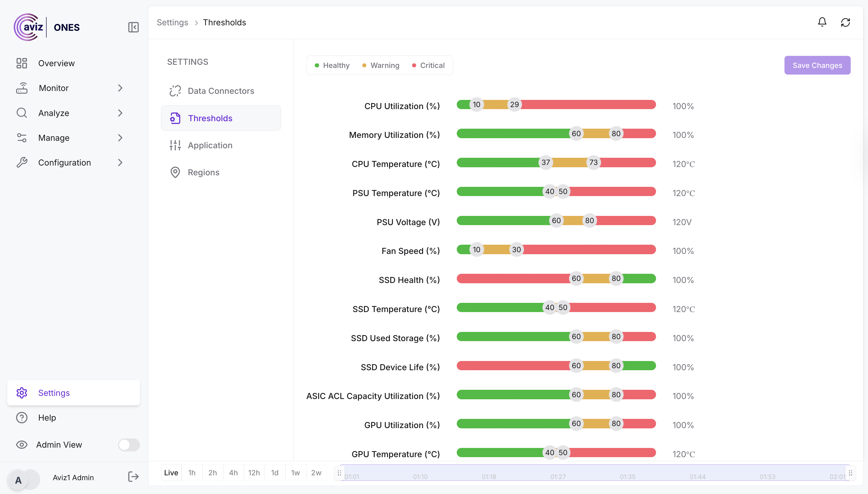Viewport: 868px width, 494px height.
Task: Click CPU Utilization critical handle at 29
Action: (x=514, y=105)
